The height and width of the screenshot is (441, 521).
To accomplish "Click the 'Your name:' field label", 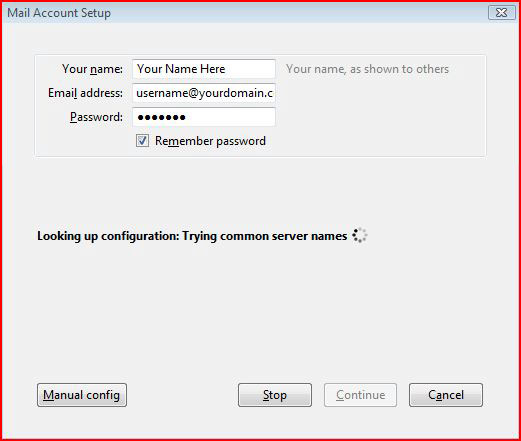I will tap(92, 69).
